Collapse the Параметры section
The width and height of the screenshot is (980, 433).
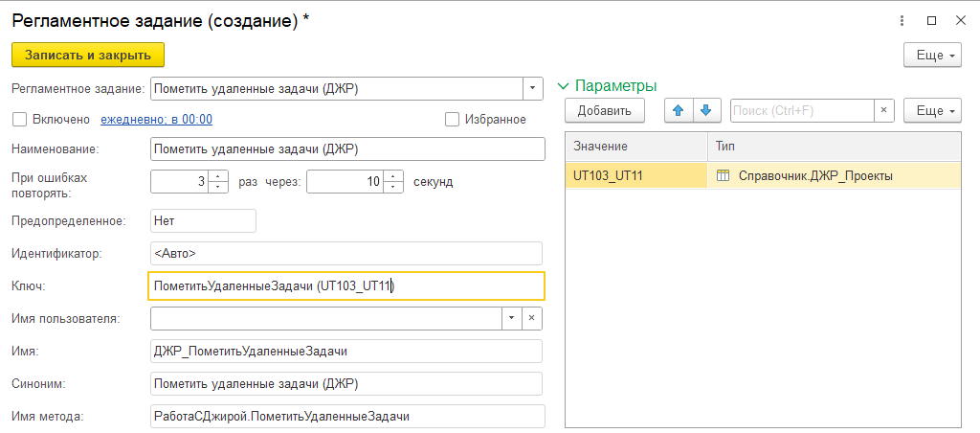[563, 86]
